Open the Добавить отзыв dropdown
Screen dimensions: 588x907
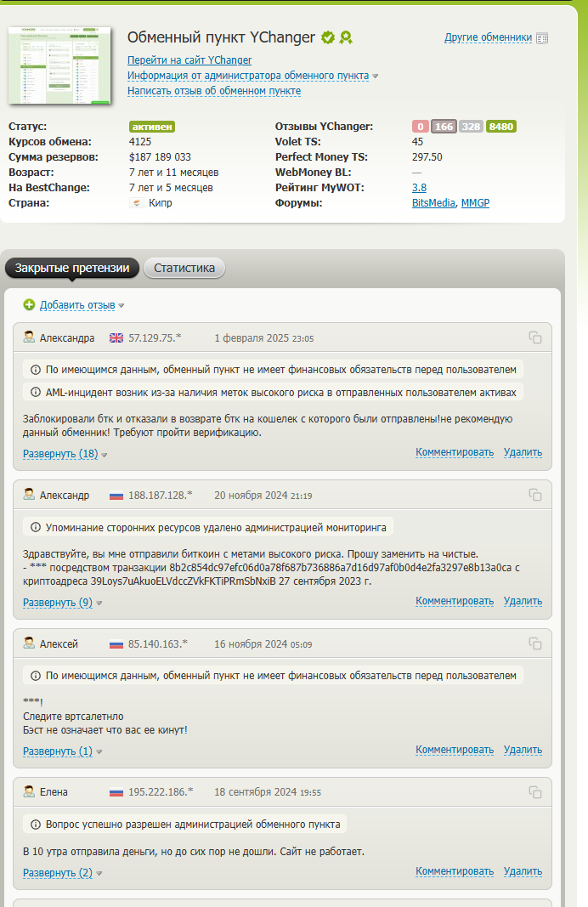pyautogui.click(x=77, y=305)
